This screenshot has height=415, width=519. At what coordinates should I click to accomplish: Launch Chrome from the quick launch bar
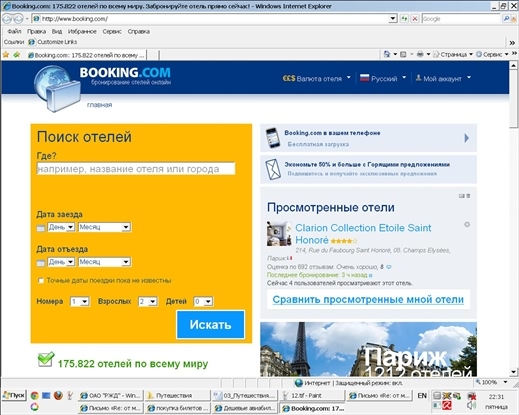34,396
